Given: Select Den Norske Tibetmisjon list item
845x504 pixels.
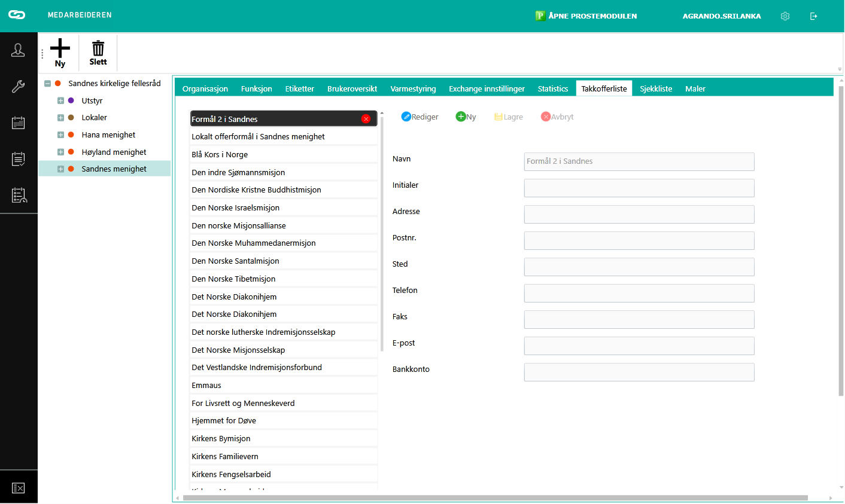Looking at the screenshot, I should pyautogui.click(x=284, y=279).
